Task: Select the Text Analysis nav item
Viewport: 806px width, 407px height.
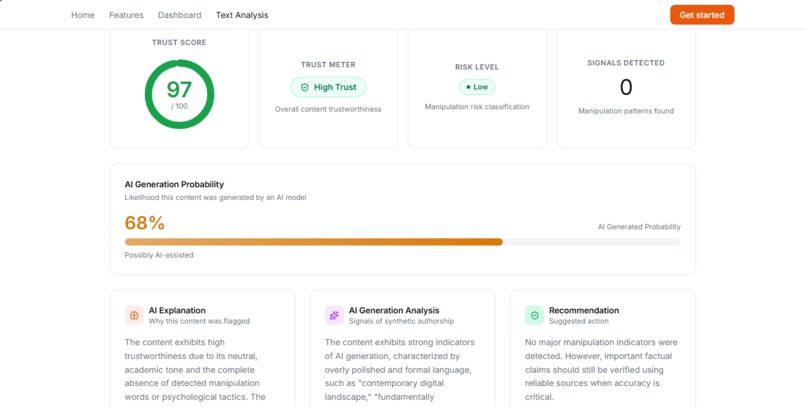Action: (242, 15)
